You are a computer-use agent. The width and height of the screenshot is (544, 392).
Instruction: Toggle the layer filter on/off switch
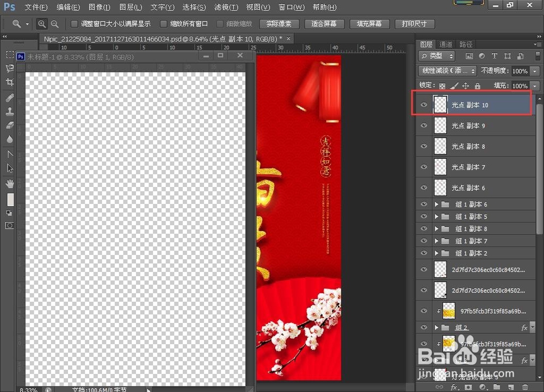point(538,56)
